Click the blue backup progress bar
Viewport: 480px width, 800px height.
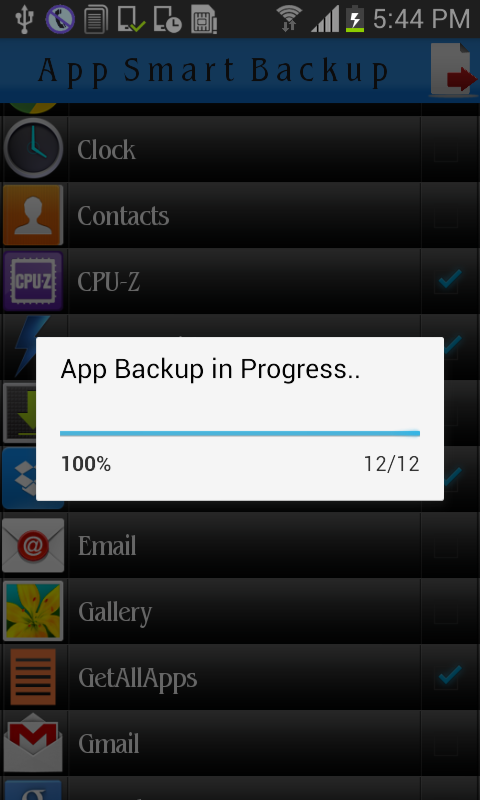pyautogui.click(x=240, y=434)
